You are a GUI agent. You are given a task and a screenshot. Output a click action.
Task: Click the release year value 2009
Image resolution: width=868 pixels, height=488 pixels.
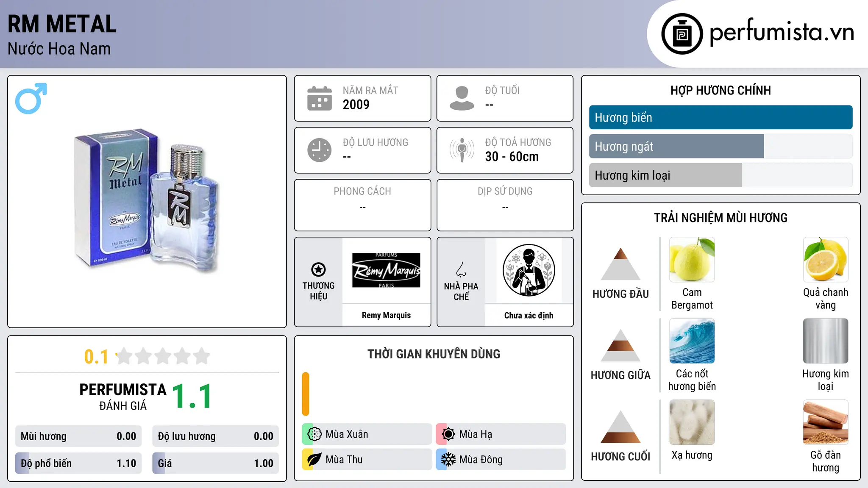point(356,104)
